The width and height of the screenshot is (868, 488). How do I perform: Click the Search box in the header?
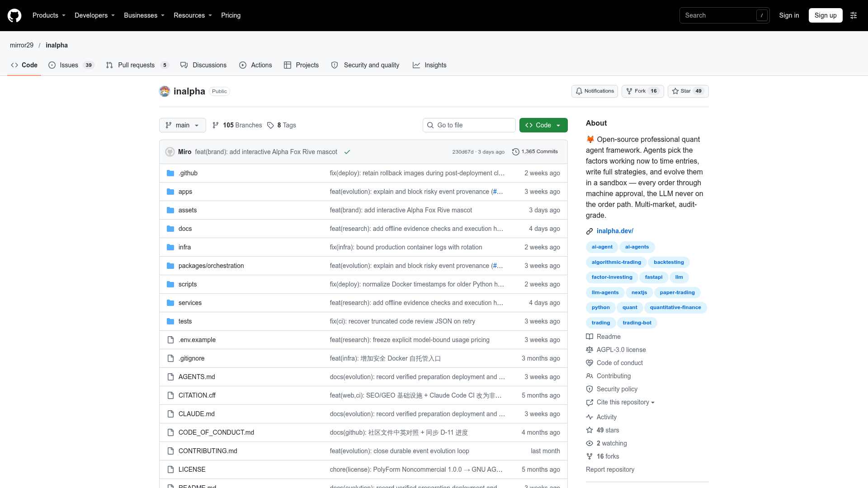tap(724, 15)
